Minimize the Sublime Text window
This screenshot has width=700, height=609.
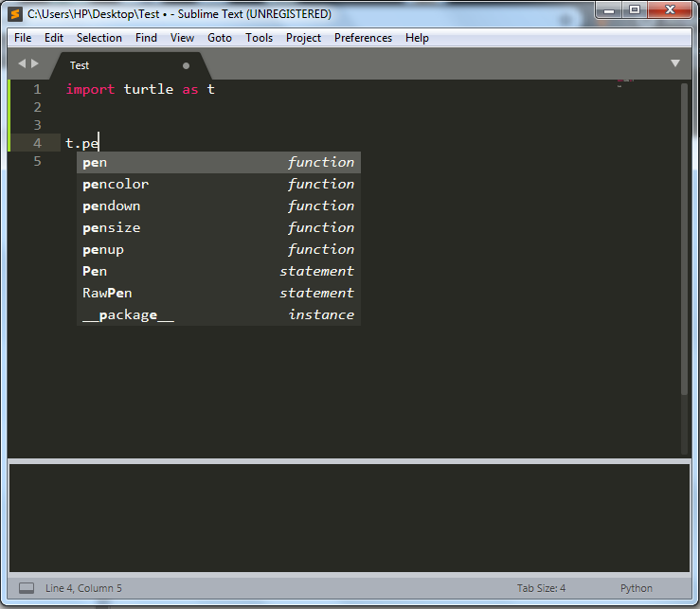[x=609, y=9]
